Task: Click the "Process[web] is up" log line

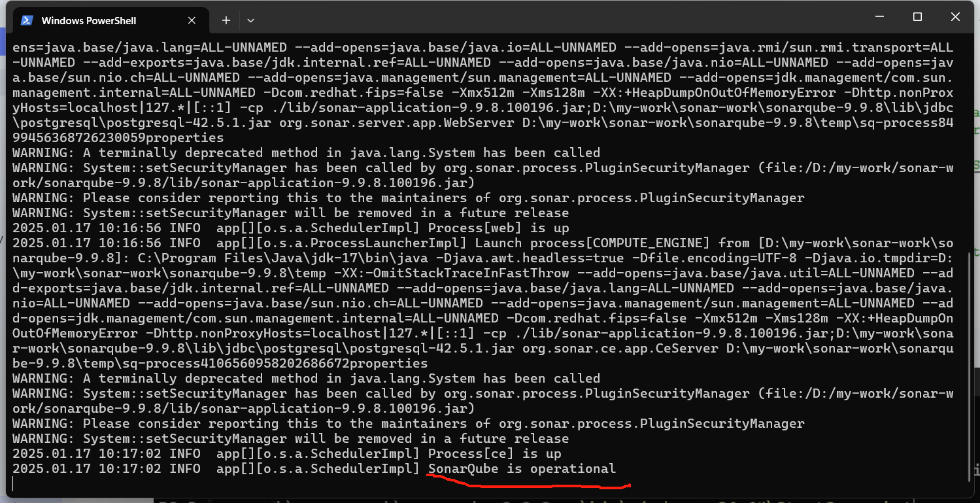Action: [x=290, y=228]
